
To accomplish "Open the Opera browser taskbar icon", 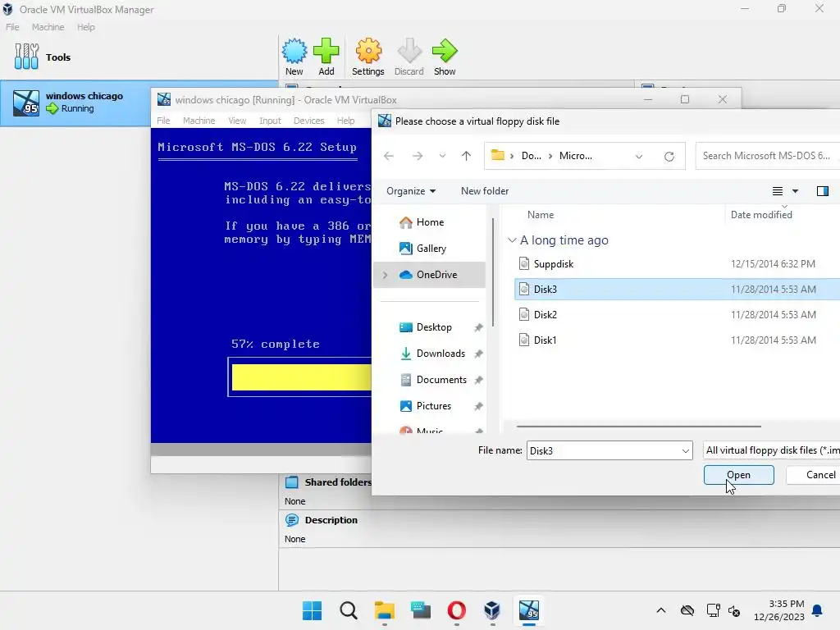I will 456,610.
